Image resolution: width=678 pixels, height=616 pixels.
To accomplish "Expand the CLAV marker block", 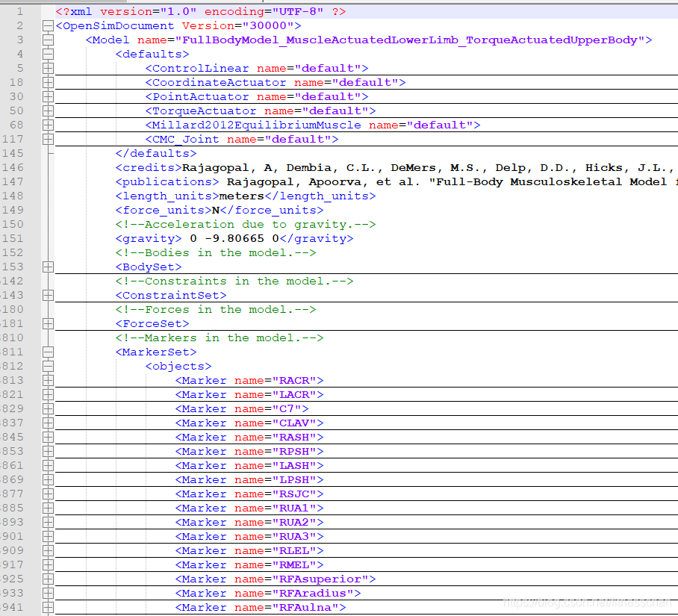I will coord(48,423).
